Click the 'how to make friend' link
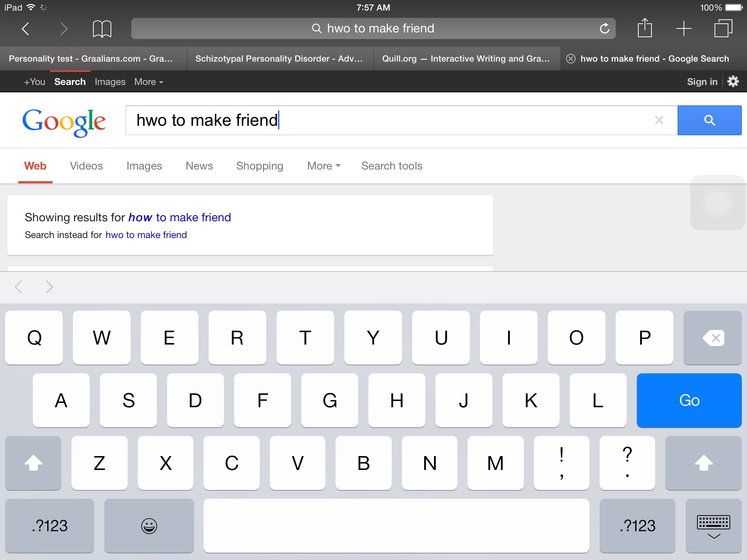747x560 pixels. coord(179,217)
